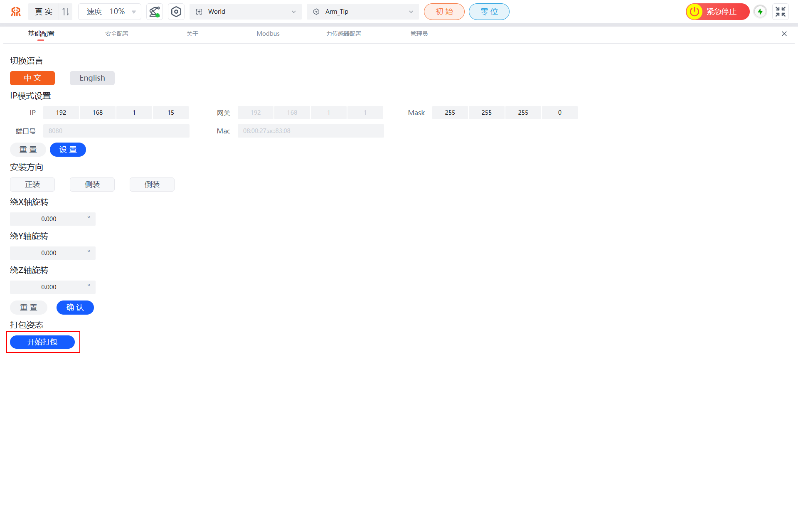This screenshot has width=798, height=532.
Task: Click the second IP octet field 168
Action: click(98, 113)
